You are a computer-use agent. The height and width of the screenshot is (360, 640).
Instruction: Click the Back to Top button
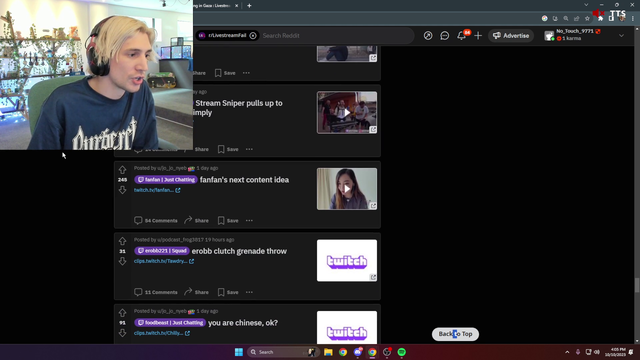455,334
